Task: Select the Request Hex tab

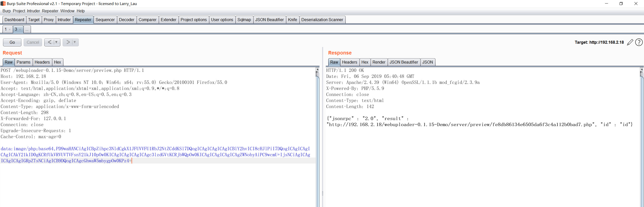Action: (x=57, y=62)
